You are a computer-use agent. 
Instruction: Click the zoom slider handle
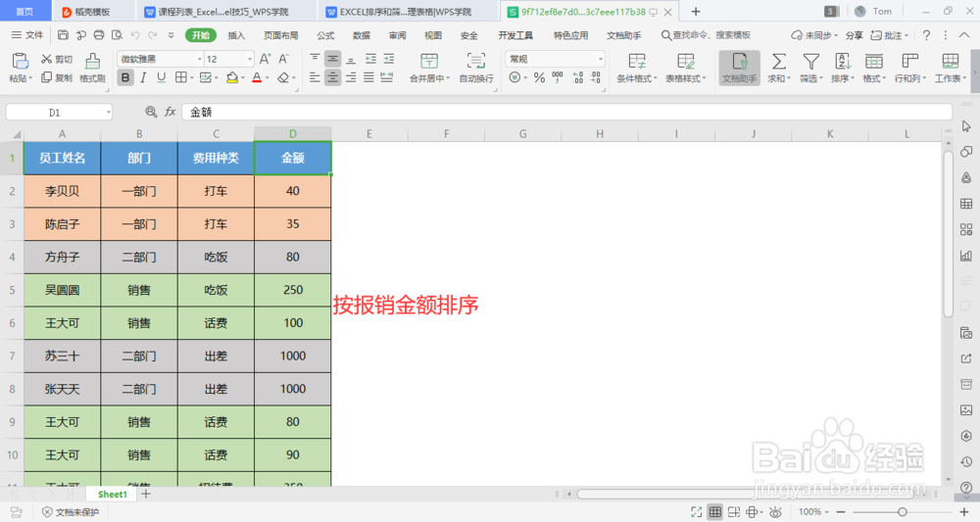click(902, 512)
